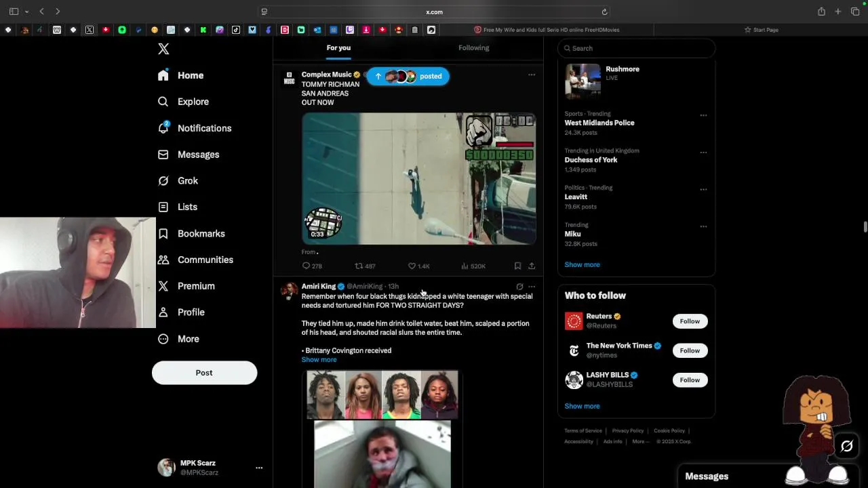Open West Midlands Police trend
This screenshot has height=488, width=868.
click(599, 123)
